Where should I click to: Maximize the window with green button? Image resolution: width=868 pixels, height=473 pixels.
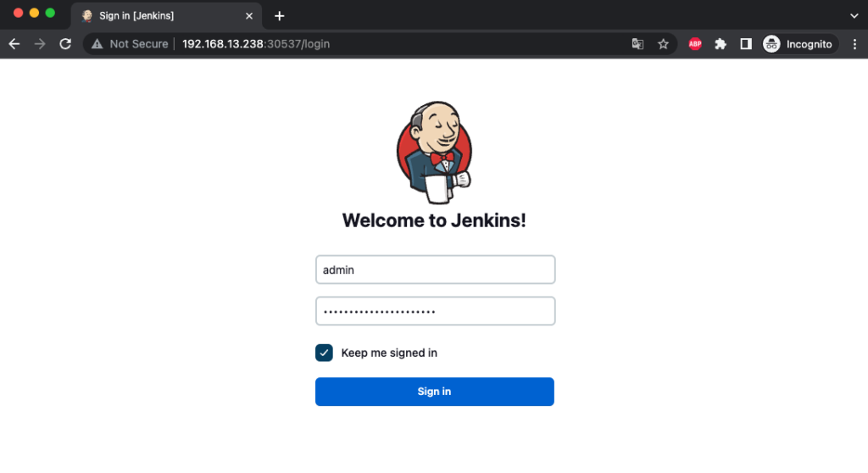point(50,13)
